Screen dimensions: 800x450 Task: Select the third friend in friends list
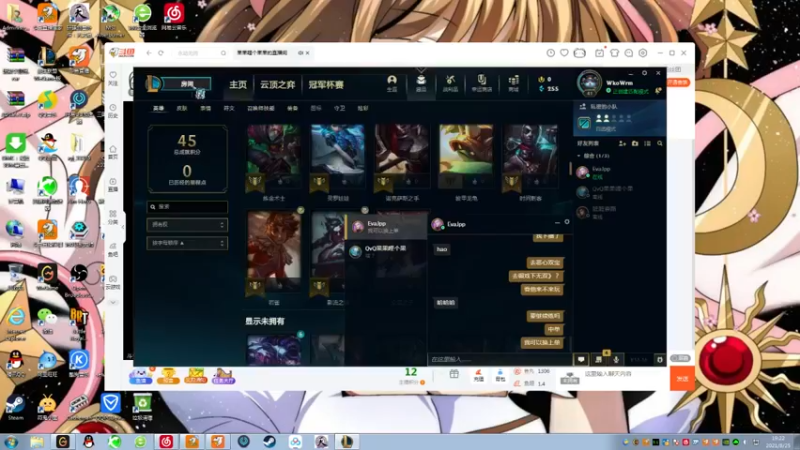[x=619, y=212]
